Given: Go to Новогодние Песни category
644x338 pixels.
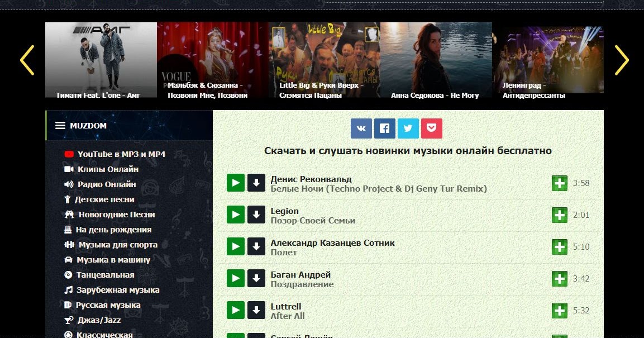Looking at the screenshot, I should coord(109,215).
